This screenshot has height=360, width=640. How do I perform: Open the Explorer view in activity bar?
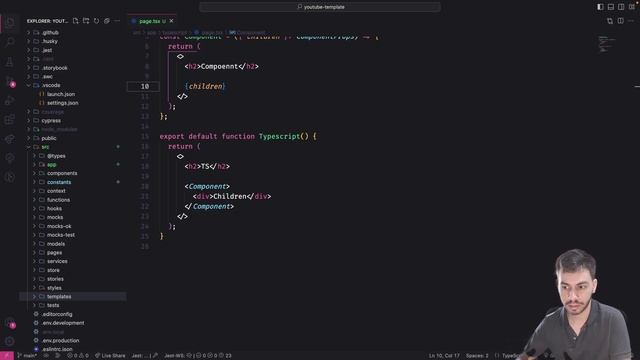pyautogui.click(x=10, y=22)
